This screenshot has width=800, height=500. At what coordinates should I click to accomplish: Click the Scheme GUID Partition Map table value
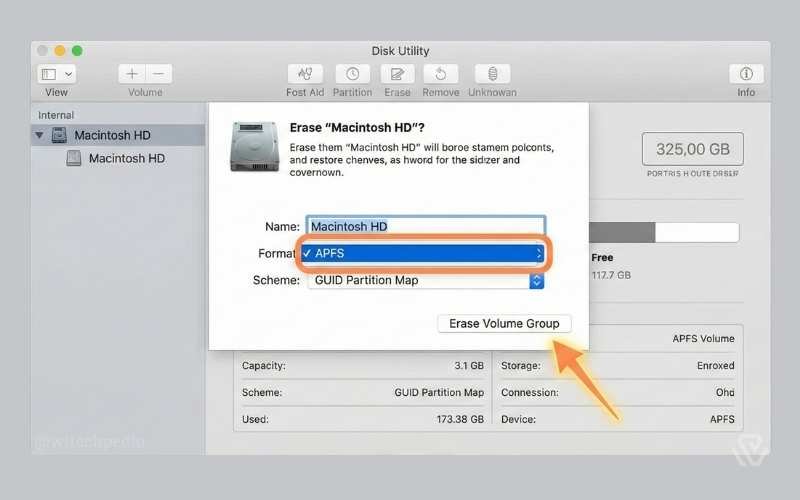click(x=439, y=392)
